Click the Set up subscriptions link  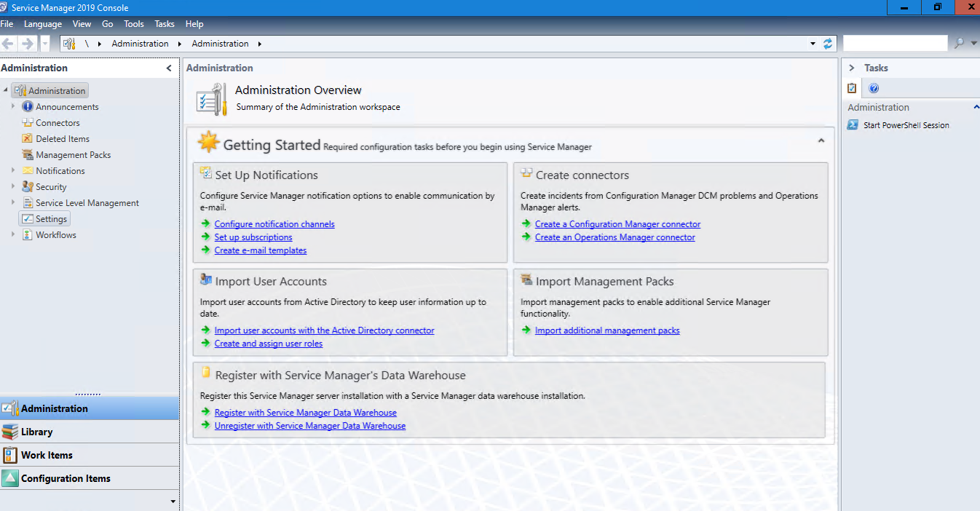[x=253, y=237]
